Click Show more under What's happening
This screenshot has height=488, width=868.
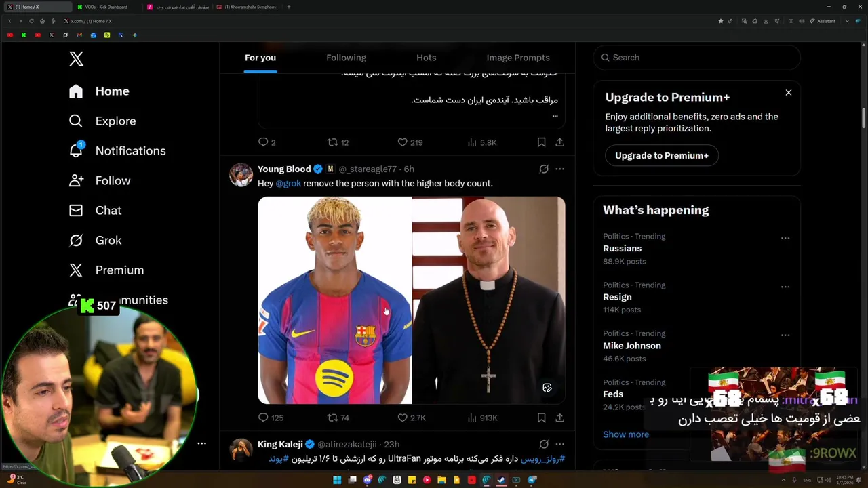coord(626,434)
